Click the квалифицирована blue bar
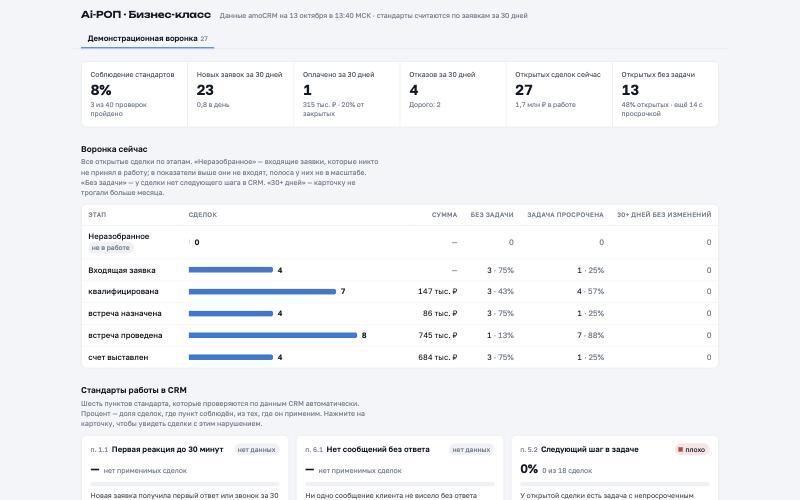 pos(262,291)
